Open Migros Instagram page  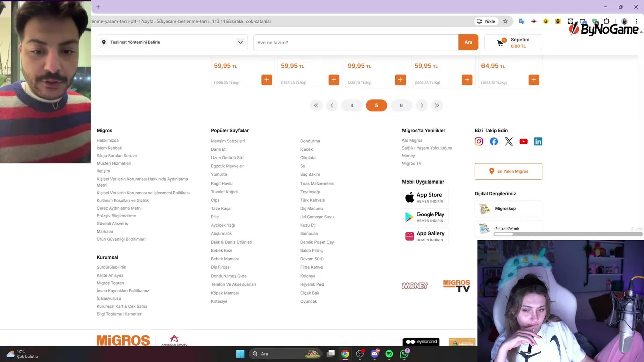(479, 142)
